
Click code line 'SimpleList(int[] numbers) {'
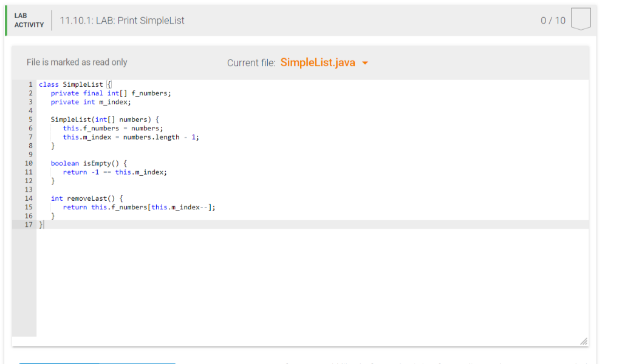[104, 120]
